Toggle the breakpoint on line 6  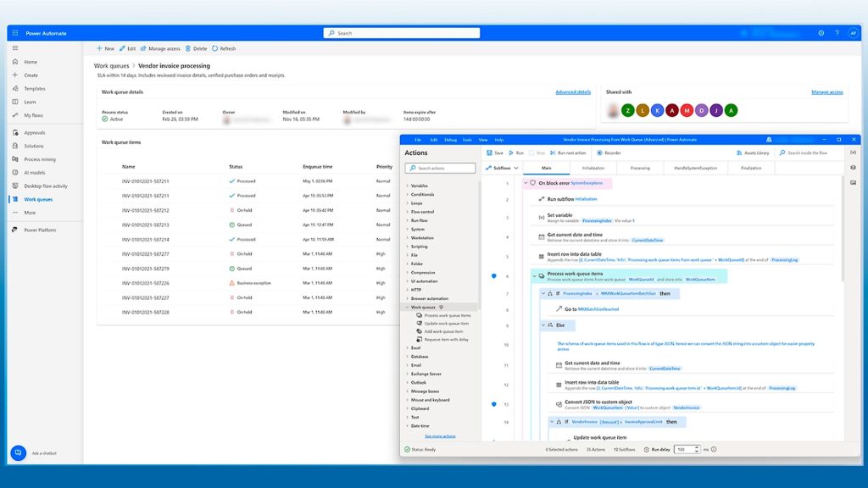point(494,275)
